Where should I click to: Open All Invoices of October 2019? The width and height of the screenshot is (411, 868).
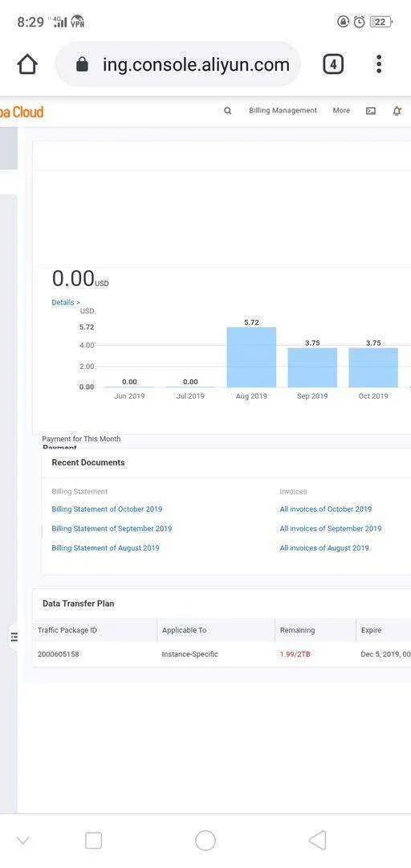[326, 510]
